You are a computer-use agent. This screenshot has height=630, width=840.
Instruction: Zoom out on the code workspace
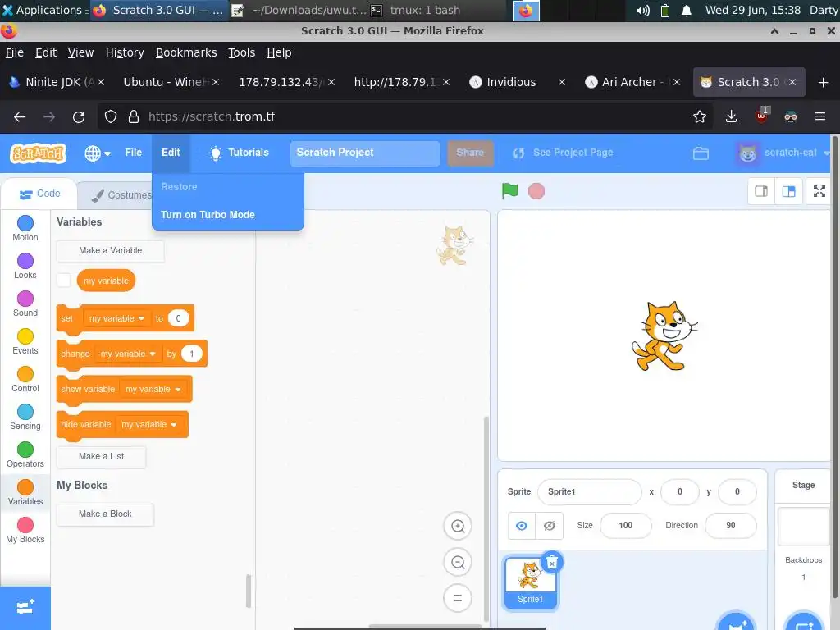pos(458,562)
